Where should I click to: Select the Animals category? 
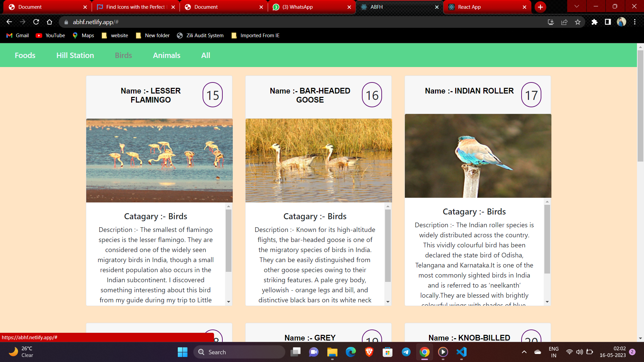[x=167, y=55]
